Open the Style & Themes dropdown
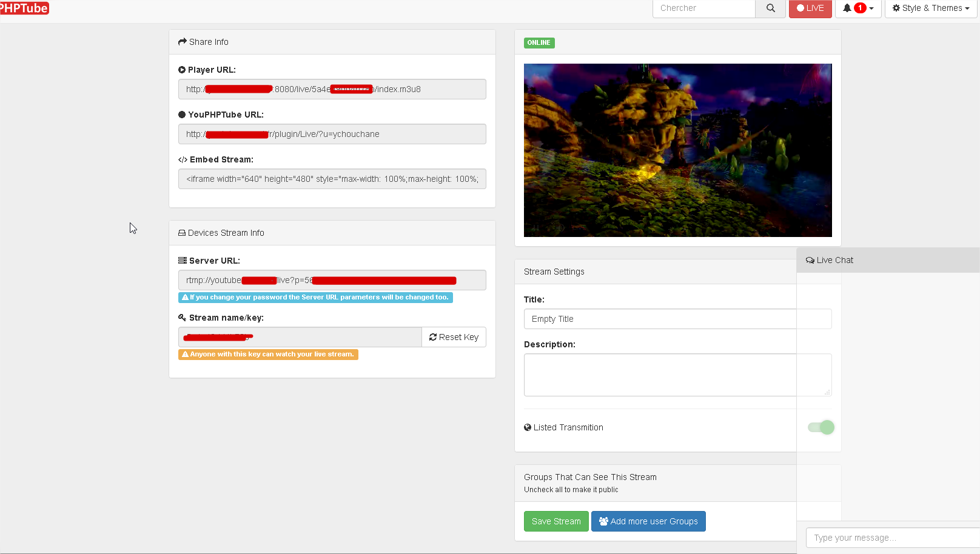 [x=931, y=8]
